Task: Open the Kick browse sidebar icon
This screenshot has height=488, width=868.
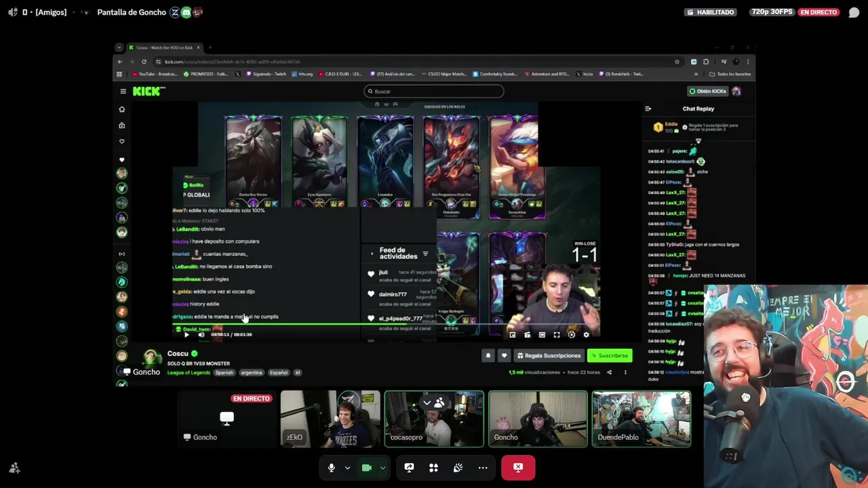Action: [x=122, y=125]
